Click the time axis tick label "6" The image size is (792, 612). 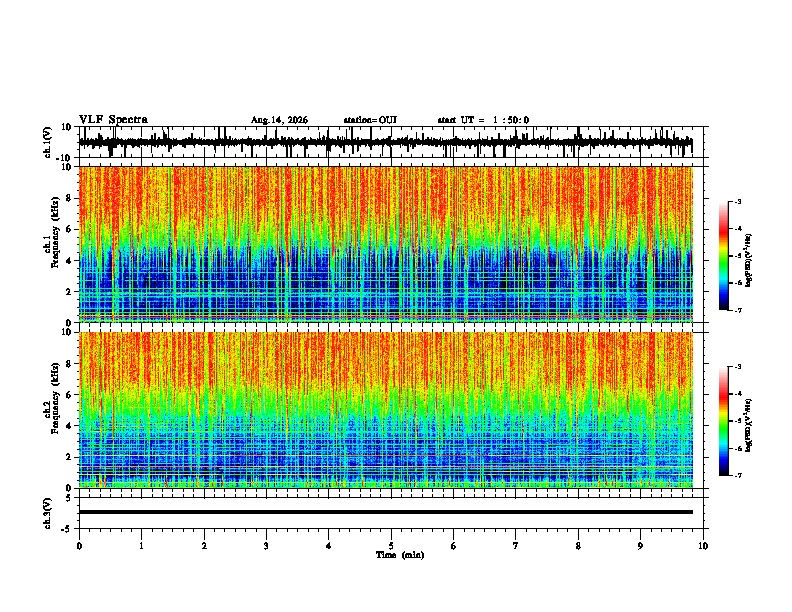coord(454,546)
